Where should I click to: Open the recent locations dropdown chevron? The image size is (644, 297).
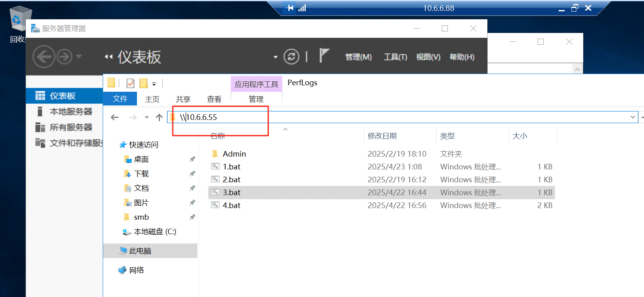pyautogui.click(x=147, y=117)
